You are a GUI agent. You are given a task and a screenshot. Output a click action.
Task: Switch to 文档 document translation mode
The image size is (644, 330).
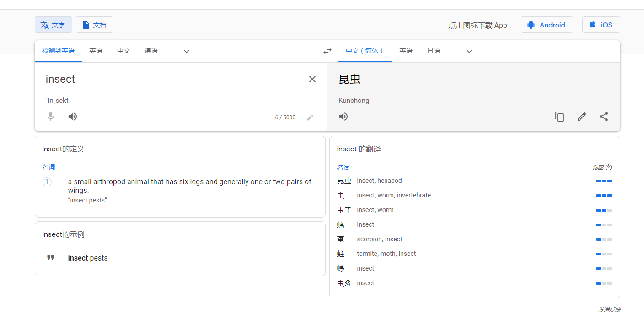coord(95,25)
